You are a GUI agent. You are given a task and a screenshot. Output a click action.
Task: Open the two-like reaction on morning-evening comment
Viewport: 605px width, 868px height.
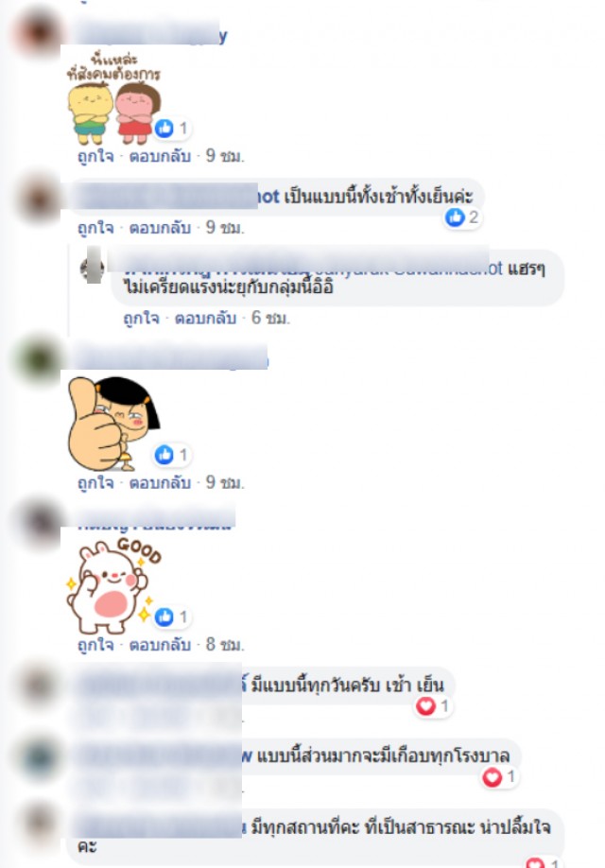[463, 217]
